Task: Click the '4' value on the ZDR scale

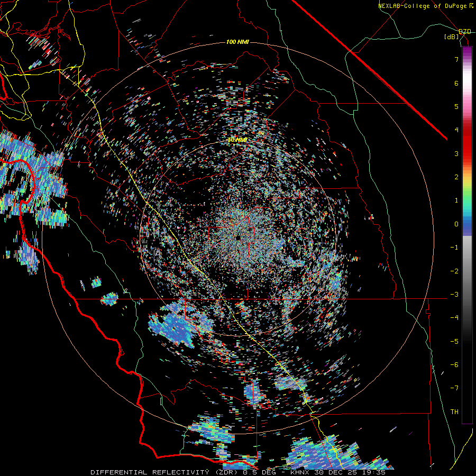Action: click(456, 130)
